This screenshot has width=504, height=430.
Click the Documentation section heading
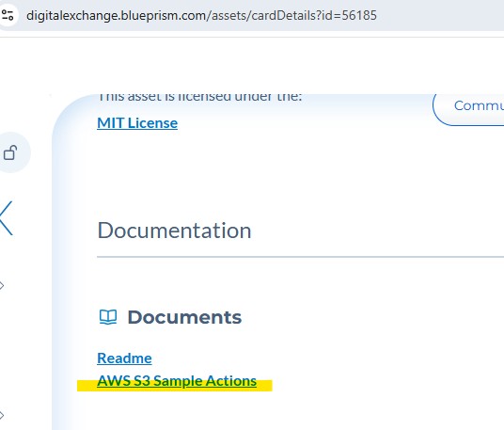point(174,231)
